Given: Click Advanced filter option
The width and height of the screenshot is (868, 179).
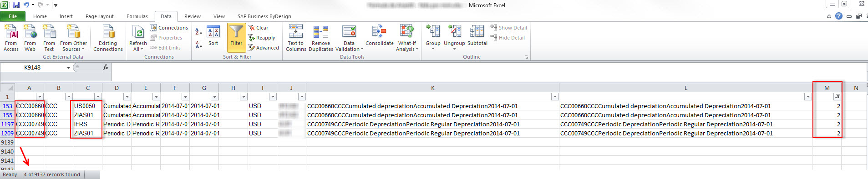Looking at the screenshot, I should (x=264, y=48).
